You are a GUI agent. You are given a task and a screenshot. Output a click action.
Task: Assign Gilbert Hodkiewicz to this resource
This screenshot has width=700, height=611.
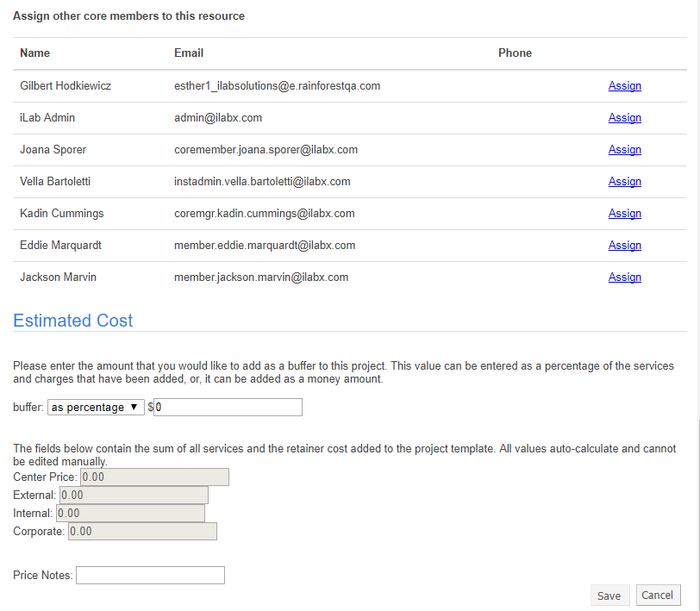624,86
